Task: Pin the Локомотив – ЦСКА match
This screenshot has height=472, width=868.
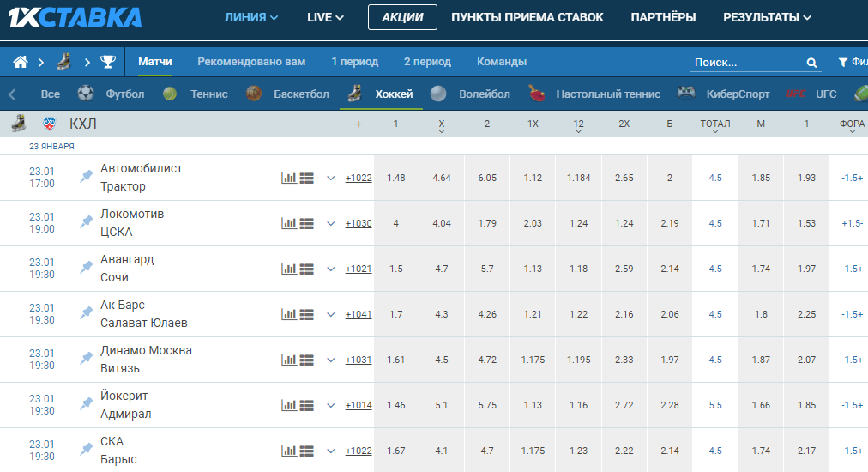Action: pos(86,222)
